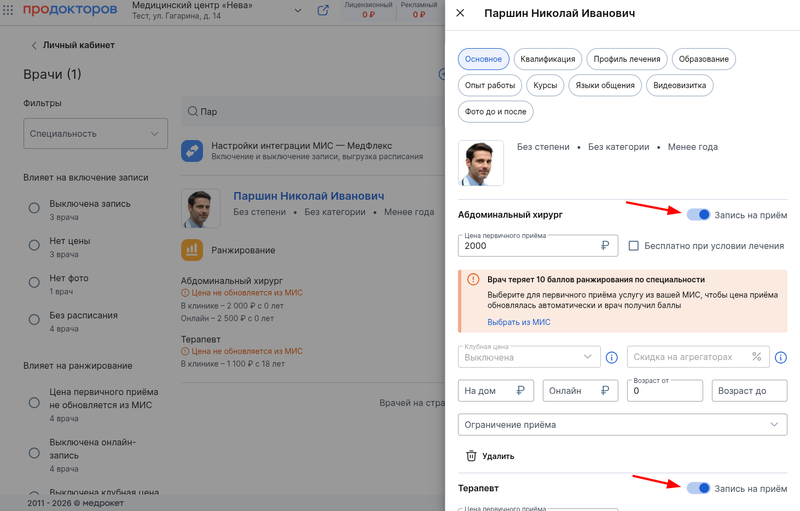Click the trash icon beside Удалить

click(x=471, y=456)
